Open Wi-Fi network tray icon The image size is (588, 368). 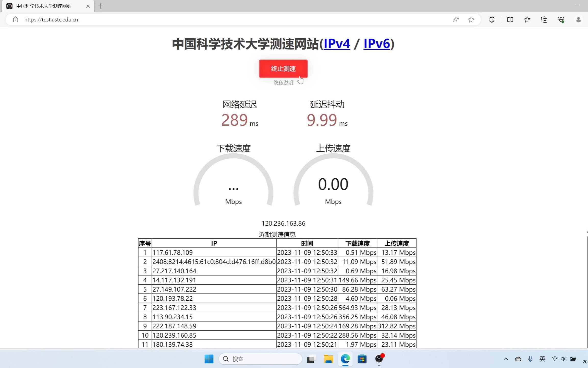tap(555, 359)
